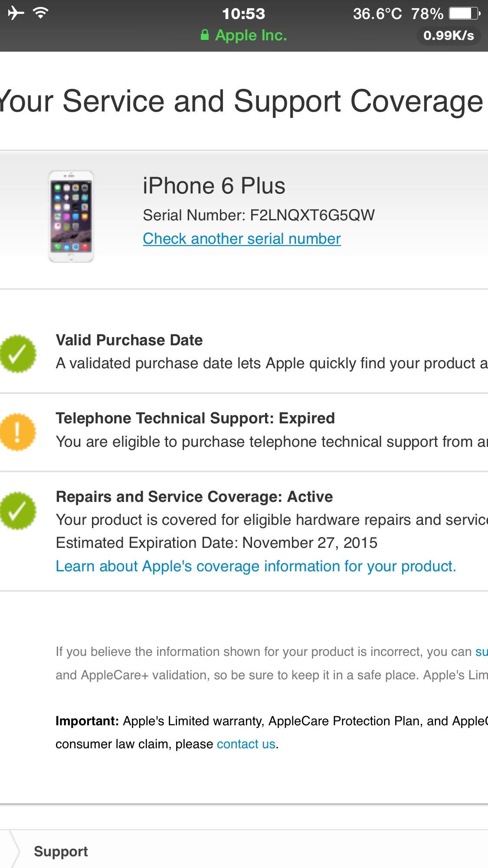This screenshot has height=868, width=488.
Task: Tap the Wi-Fi signal icon
Action: 41,13
